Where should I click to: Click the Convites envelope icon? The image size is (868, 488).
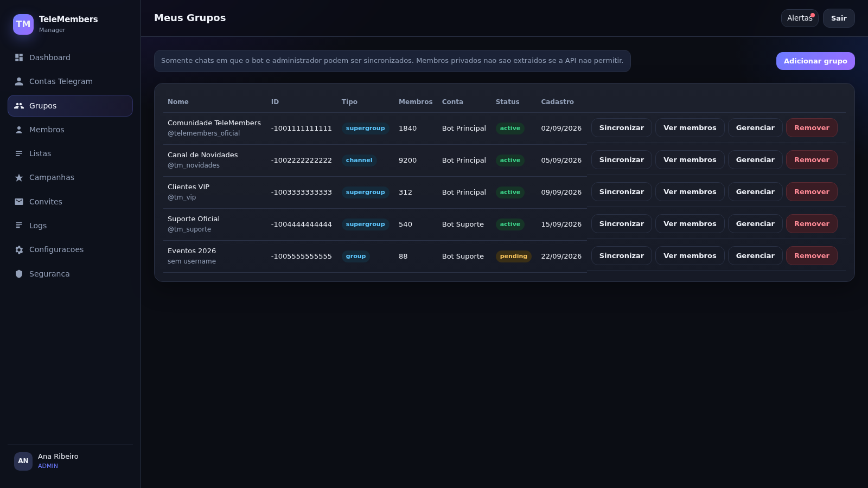point(19,202)
